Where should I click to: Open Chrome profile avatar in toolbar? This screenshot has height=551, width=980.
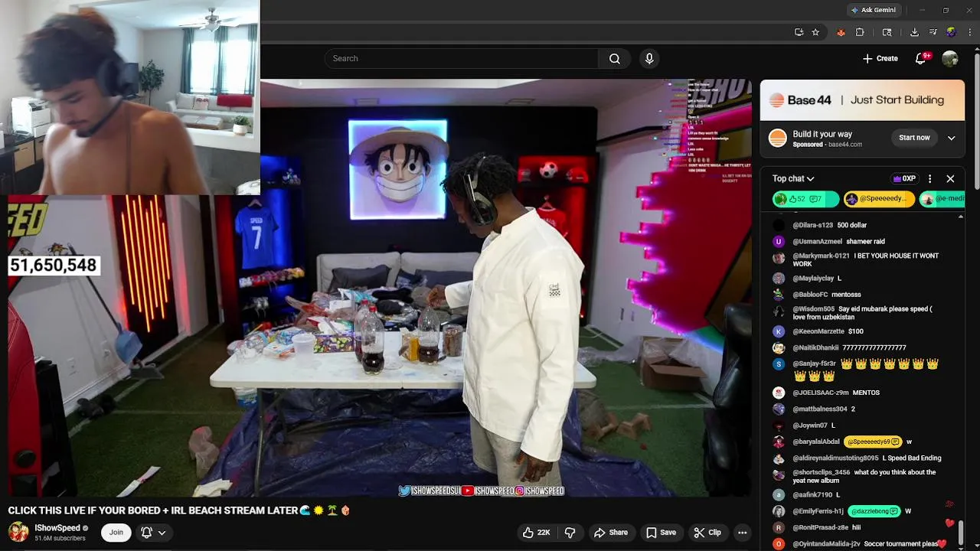coord(951,32)
